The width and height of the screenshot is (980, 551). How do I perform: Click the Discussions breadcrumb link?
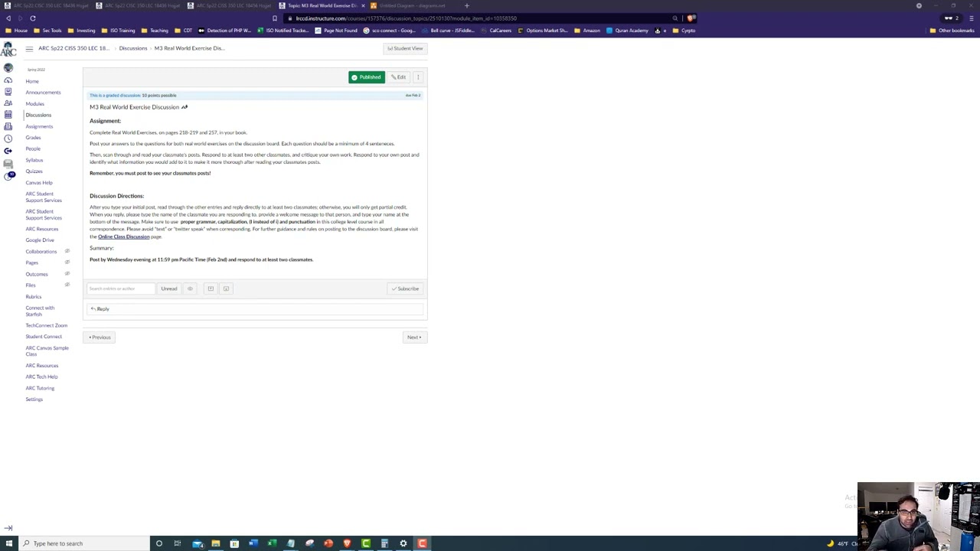(x=132, y=48)
